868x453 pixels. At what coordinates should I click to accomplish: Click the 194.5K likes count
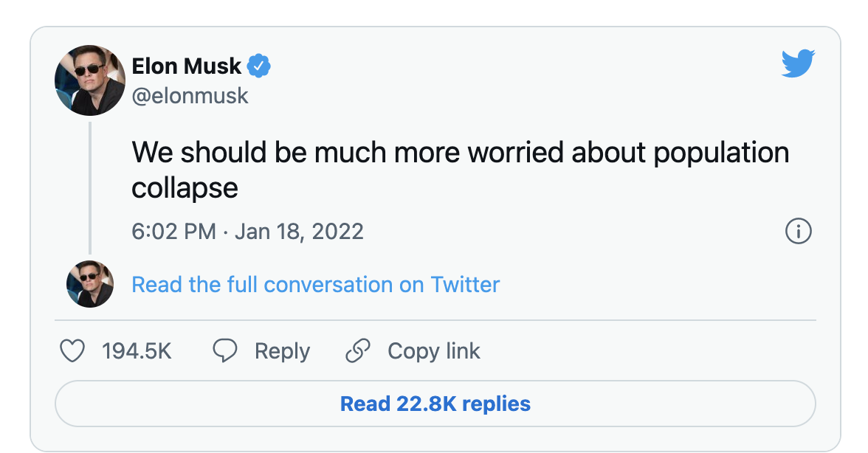click(x=137, y=351)
